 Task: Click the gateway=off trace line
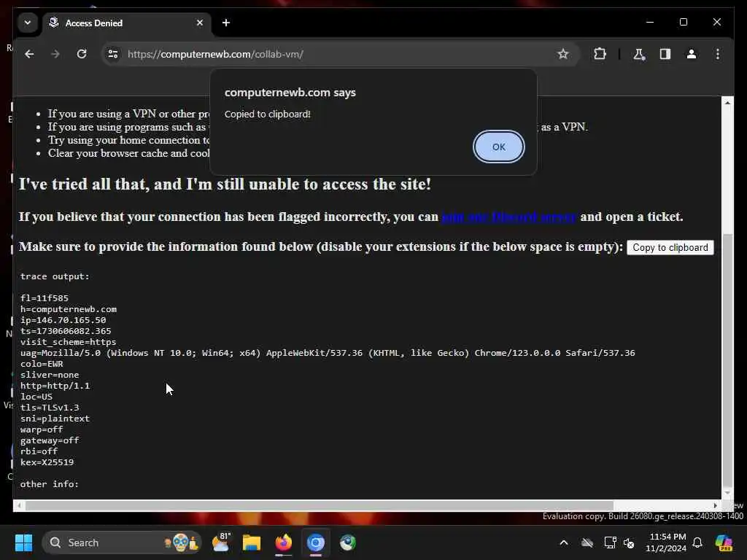pos(50,440)
